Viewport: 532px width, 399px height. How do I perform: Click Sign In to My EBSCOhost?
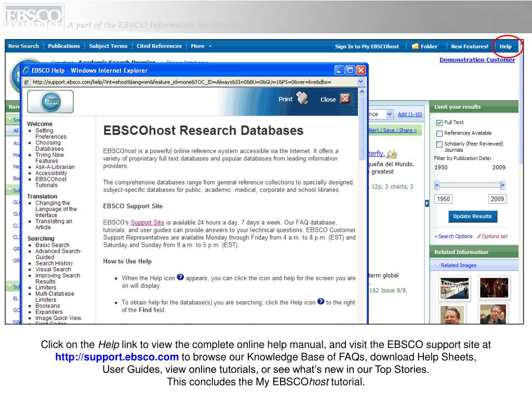click(367, 46)
